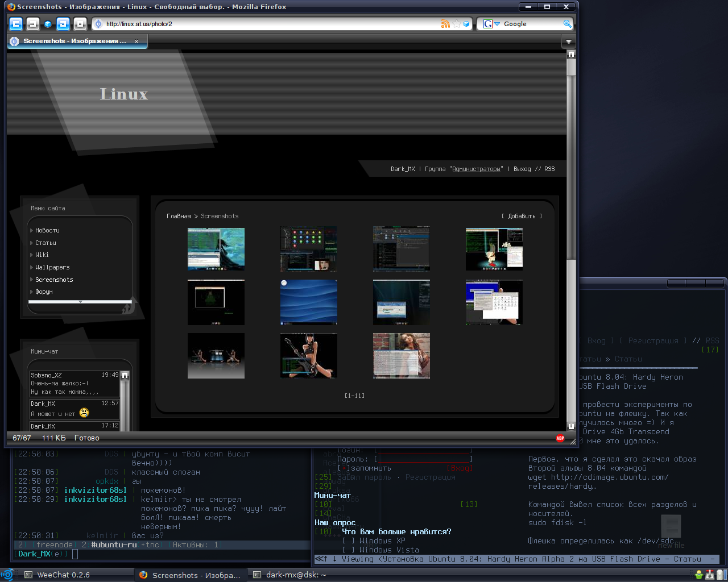Viewport: 728px width, 582px height.
Task: Click the 'классный слоган' message in WeeChat
Action: (x=166, y=472)
